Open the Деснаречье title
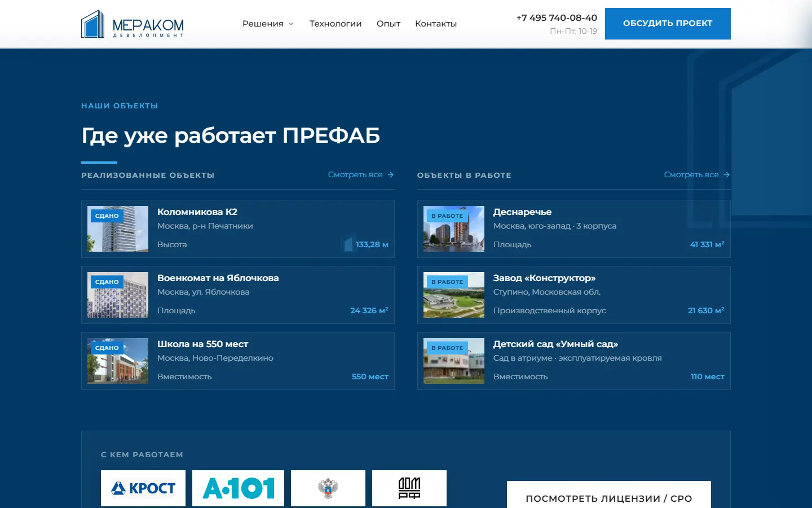 tap(523, 212)
